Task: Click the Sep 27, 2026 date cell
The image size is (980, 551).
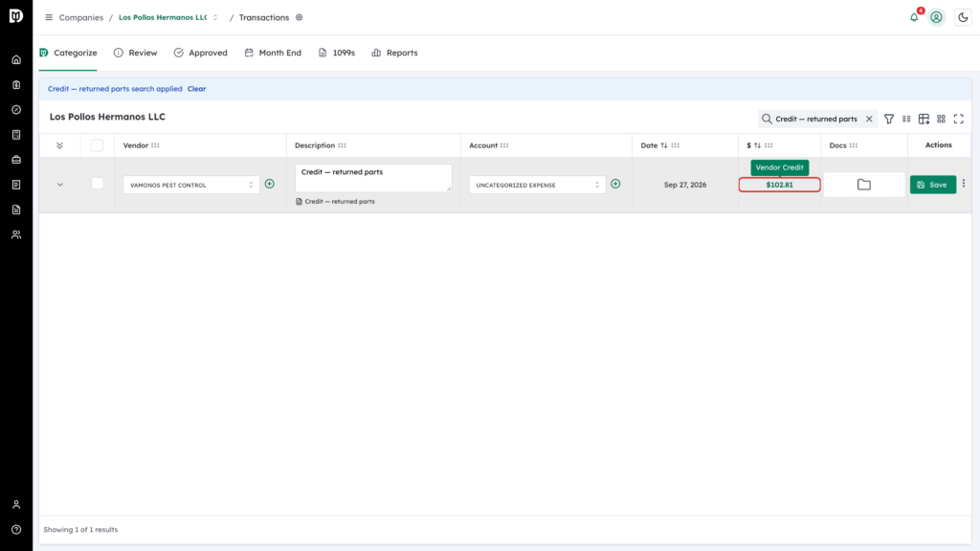Action: point(685,185)
